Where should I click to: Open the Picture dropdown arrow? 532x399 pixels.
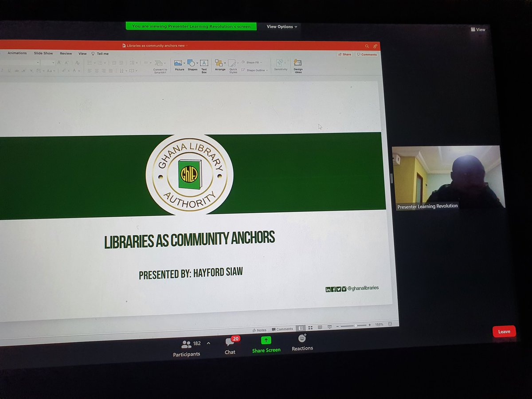[184, 63]
